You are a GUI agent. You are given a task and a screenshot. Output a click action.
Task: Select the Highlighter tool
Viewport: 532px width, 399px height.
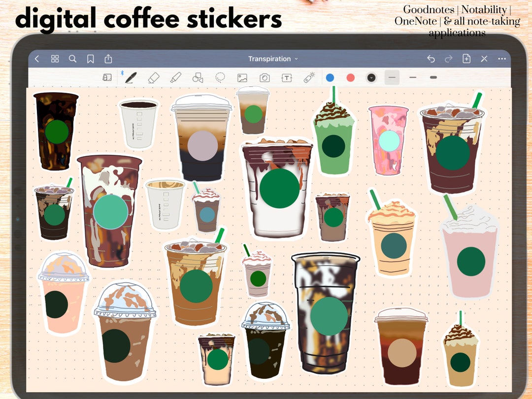(x=176, y=77)
